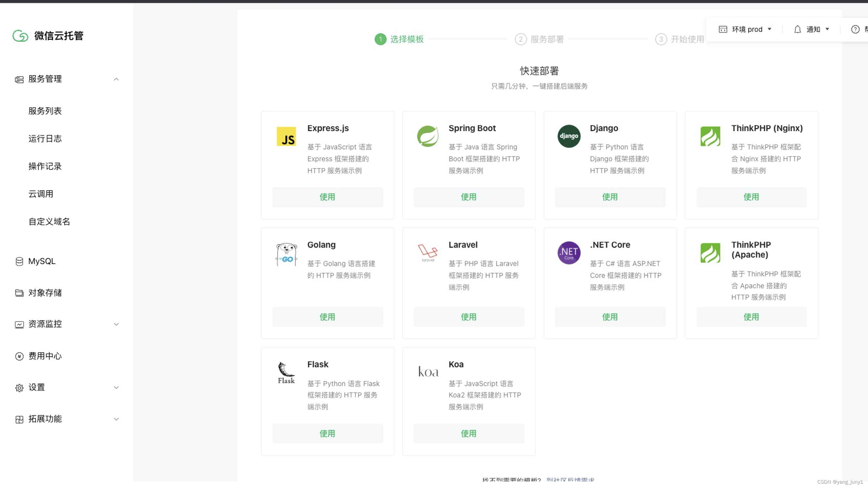Use the Django template
The height and width of the screenshot is (488, 868).
[x=610, y=197]
